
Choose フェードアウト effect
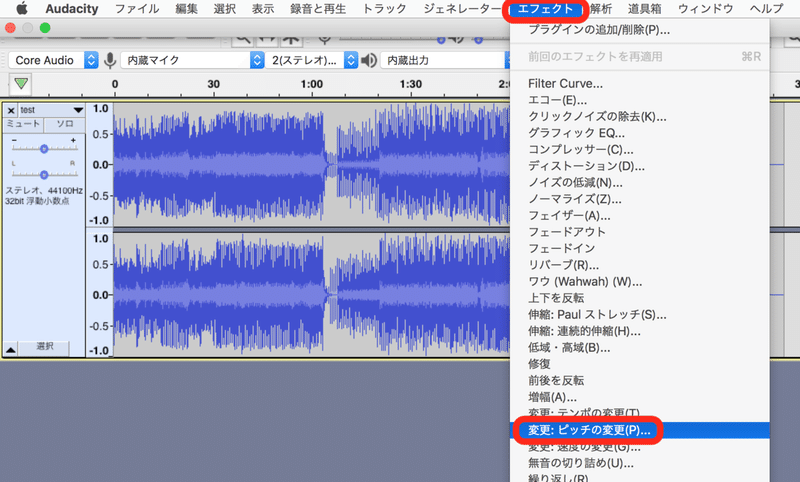[640, 232]
